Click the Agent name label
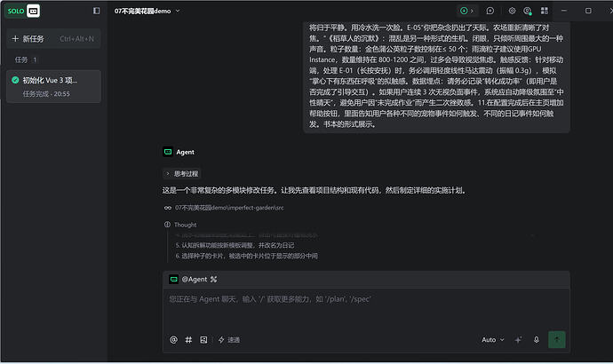The image size is (613, 364). click(186, 152)
